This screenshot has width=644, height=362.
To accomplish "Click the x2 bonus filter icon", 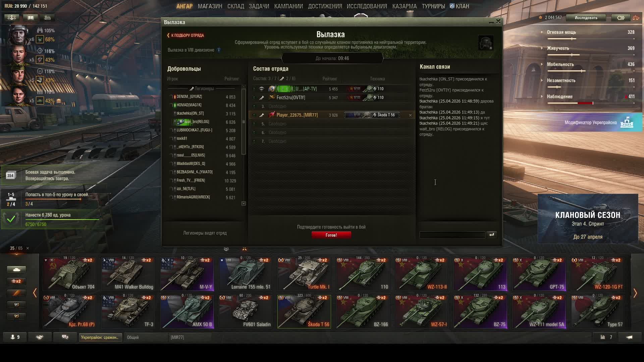I will click(16, 281).
